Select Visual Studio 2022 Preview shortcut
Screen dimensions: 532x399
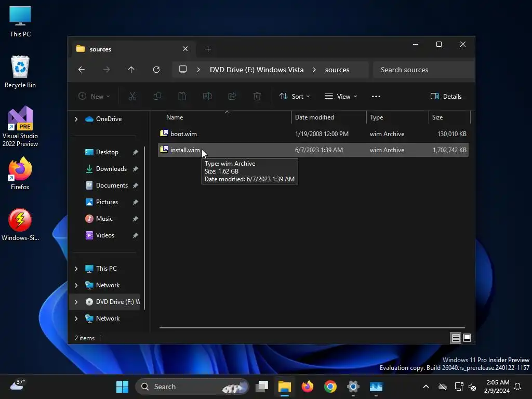[20, 127]
